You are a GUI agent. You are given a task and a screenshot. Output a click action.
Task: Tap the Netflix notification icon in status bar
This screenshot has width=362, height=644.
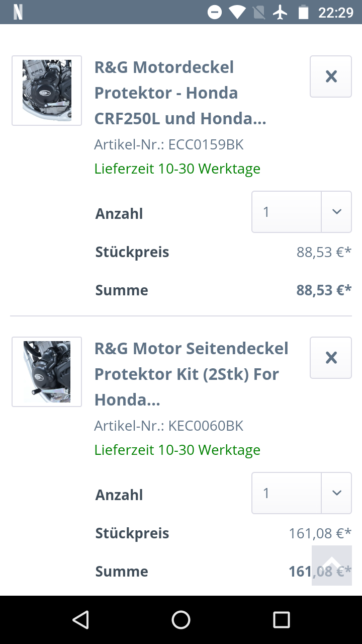point(18,12)
